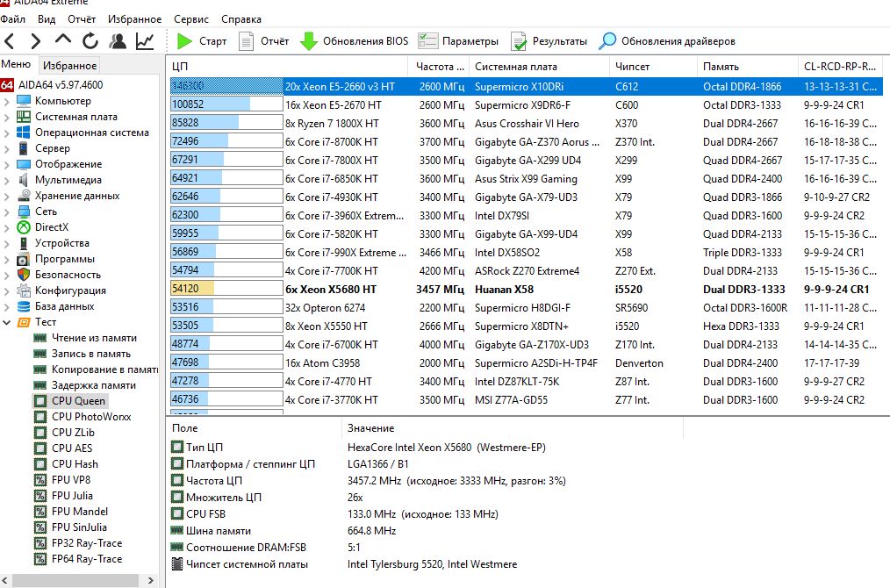Expand the Сервер tree node

pos(7,149)
